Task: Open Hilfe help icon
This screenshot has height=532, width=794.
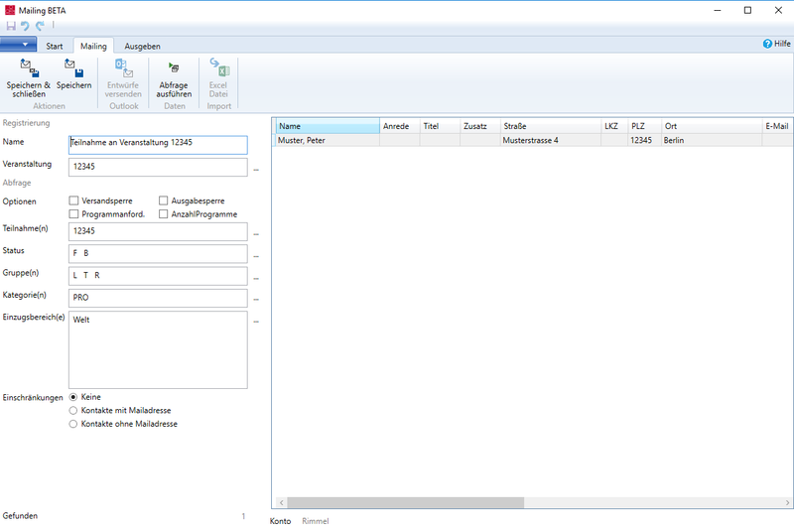Action: 767,44
